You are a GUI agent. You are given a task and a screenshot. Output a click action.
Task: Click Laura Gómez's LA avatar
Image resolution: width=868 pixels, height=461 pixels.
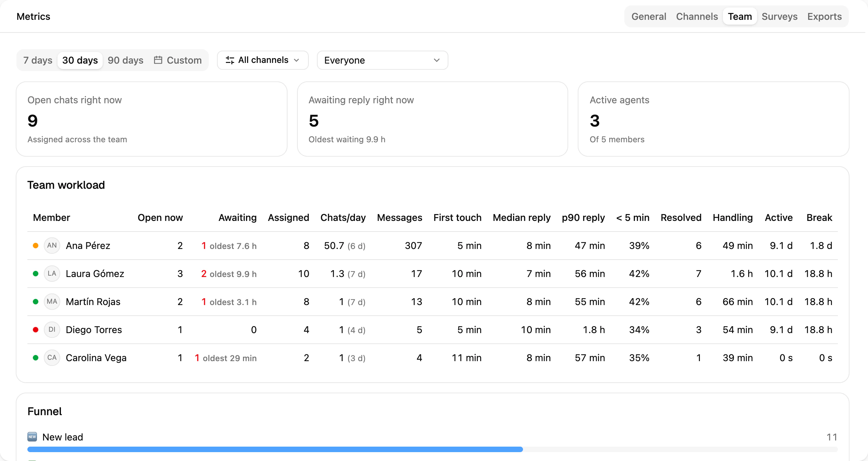point(52,274)
